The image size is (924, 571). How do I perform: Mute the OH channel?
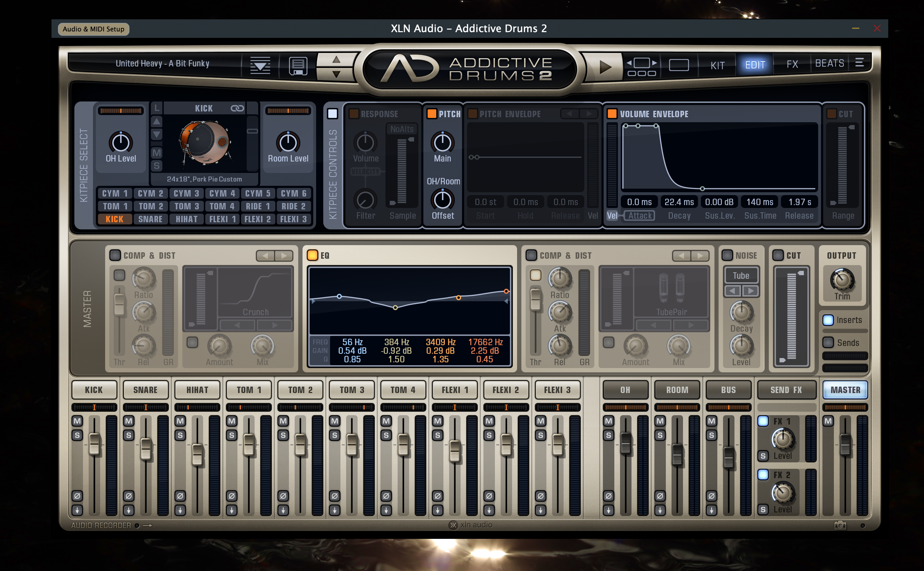coord(608,421)
